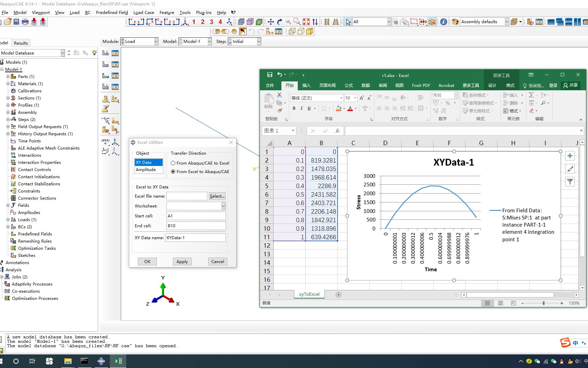
Task: Click the increase font size icon
Action: click(x=362, y=98)
